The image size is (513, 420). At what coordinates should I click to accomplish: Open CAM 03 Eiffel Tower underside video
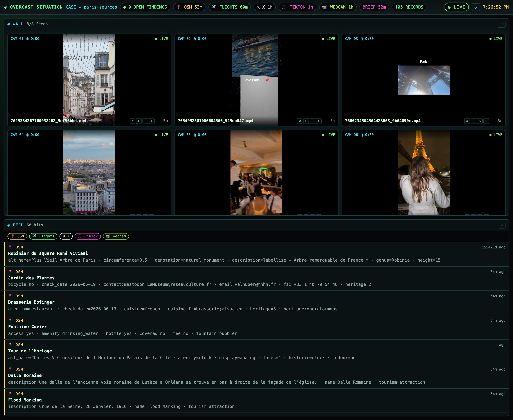pyautogui.click(x=424, y=80)
